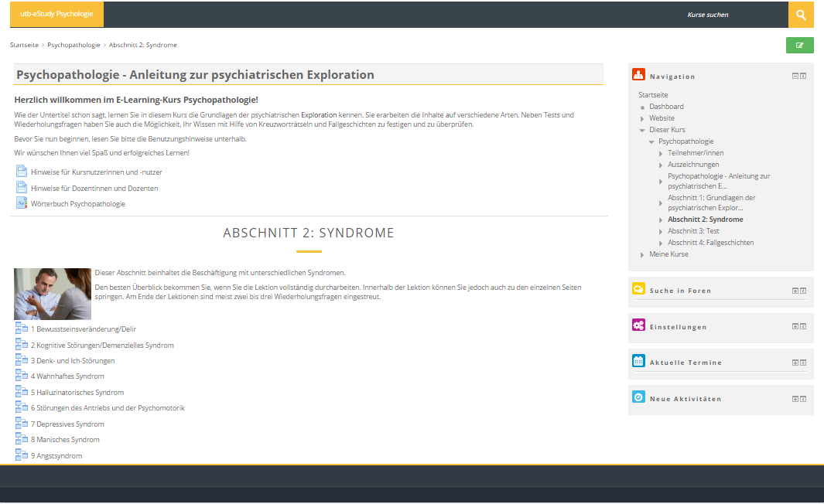
Task: Expand the Abschnitt 3: Test node arrow
Action: click(x=661, y=232)
